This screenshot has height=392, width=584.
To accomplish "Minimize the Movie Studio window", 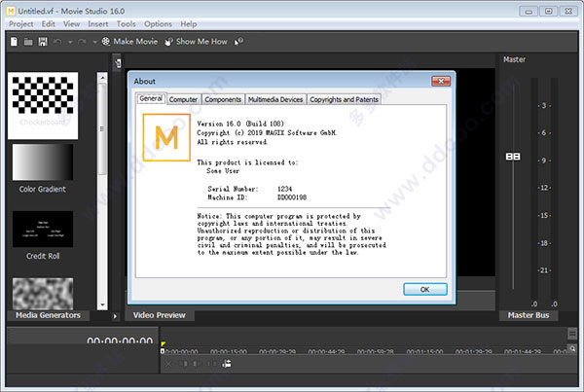I will click(x=529, y=11).
